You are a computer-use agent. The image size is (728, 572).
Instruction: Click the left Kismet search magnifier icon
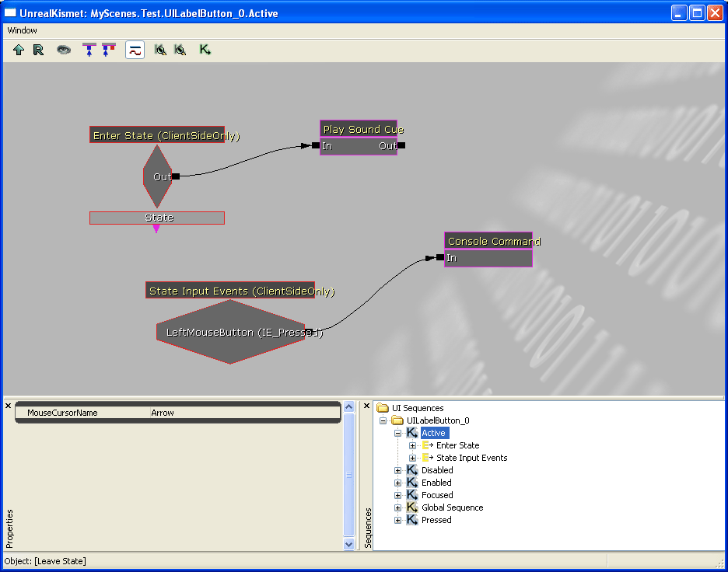tap(160, 50)
